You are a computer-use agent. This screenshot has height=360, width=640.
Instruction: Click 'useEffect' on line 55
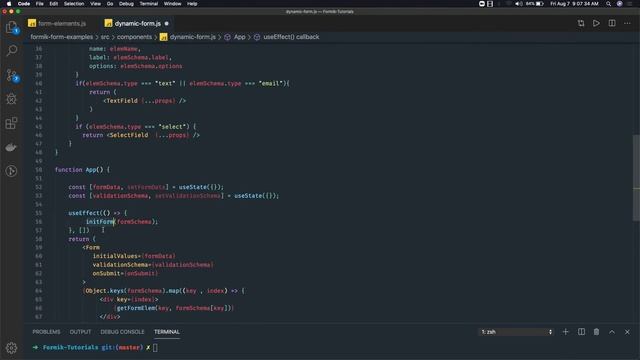tap(84, 213)
